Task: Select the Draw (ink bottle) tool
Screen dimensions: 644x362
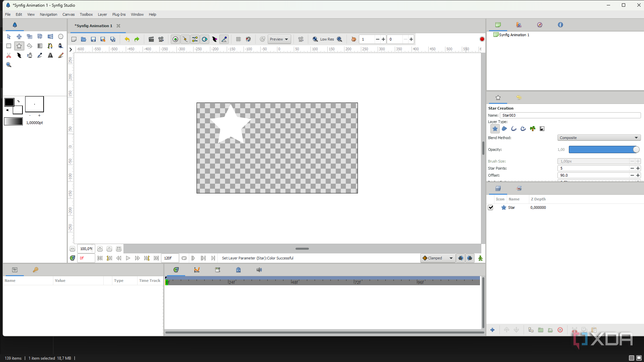Action: (x=61, y=46)
